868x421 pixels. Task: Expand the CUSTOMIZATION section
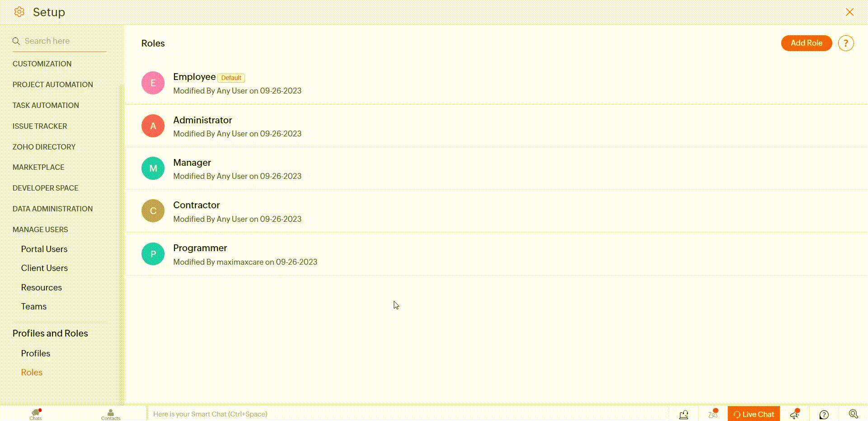point(42,64)
